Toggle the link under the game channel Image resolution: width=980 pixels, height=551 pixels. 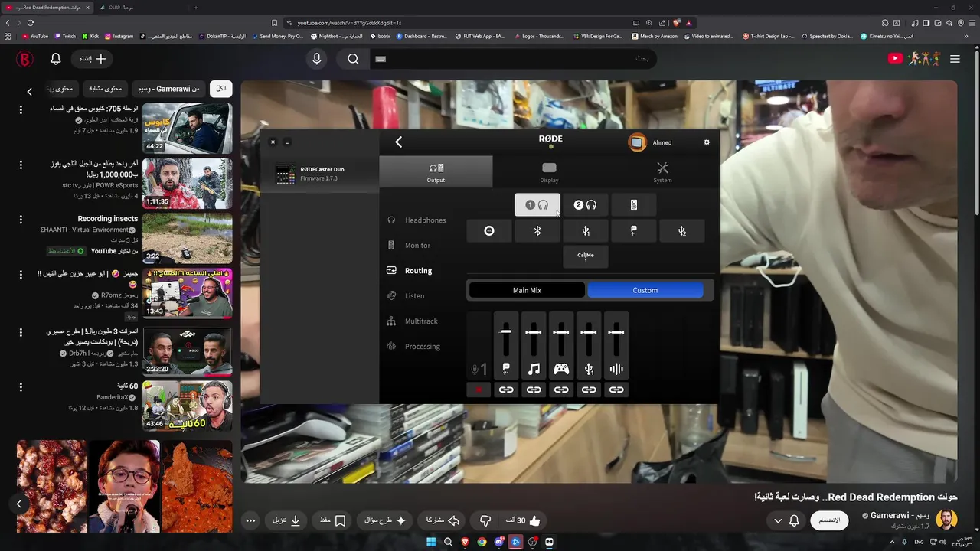pyautogui.click(x=561, y=390)
